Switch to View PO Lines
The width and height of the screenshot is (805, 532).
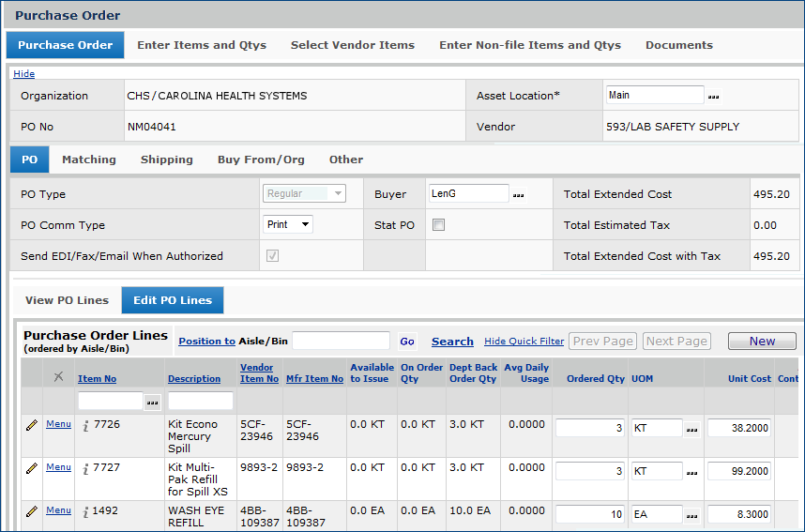67,300
